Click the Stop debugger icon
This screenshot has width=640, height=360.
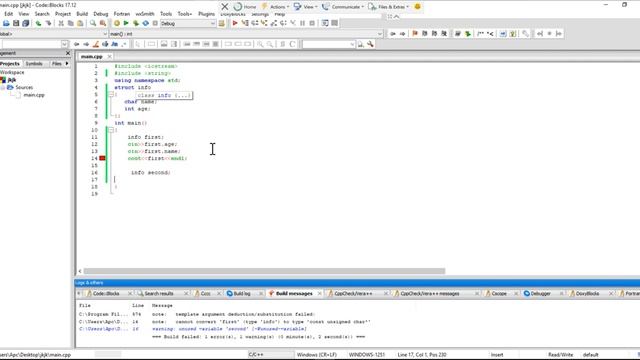(312, 23)
